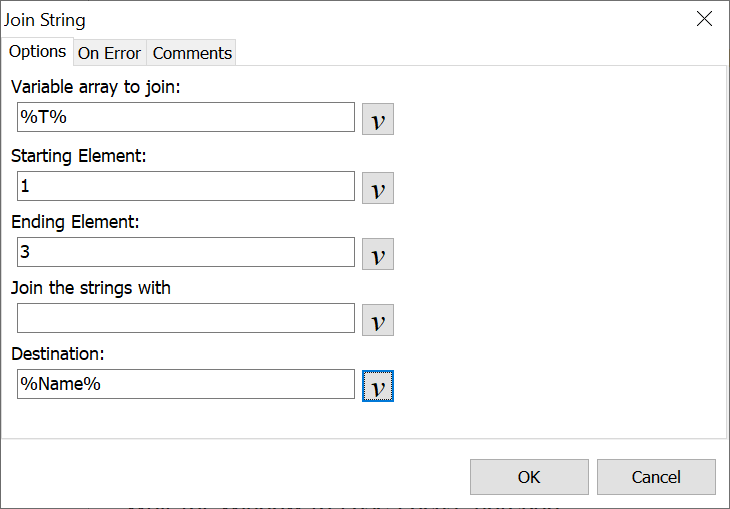Screen dimensions: 730x509
Task: Open the Comments tab
Action: coord(192,53)
